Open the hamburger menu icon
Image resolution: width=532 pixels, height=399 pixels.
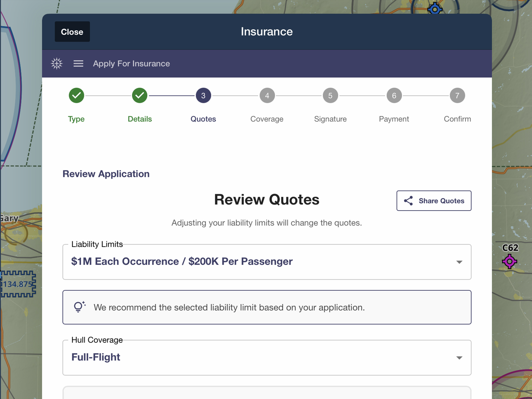(x=78, y=64)
